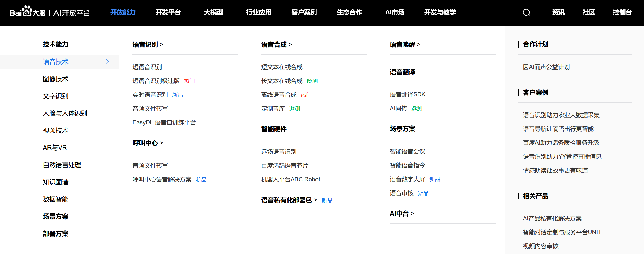The height and width of the screenshot is (254, 644).
Task: Open 因AI而声公益计划 link
Action: tap(546, 67)
